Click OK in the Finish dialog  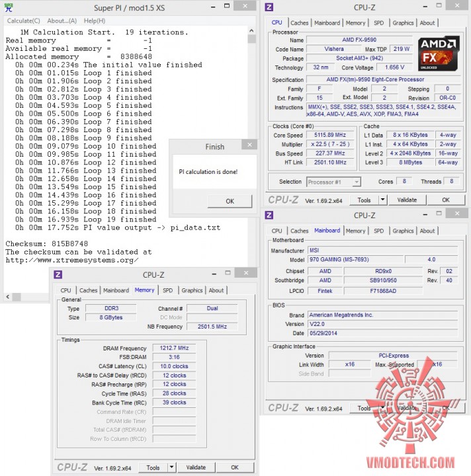tap(230, 201)
